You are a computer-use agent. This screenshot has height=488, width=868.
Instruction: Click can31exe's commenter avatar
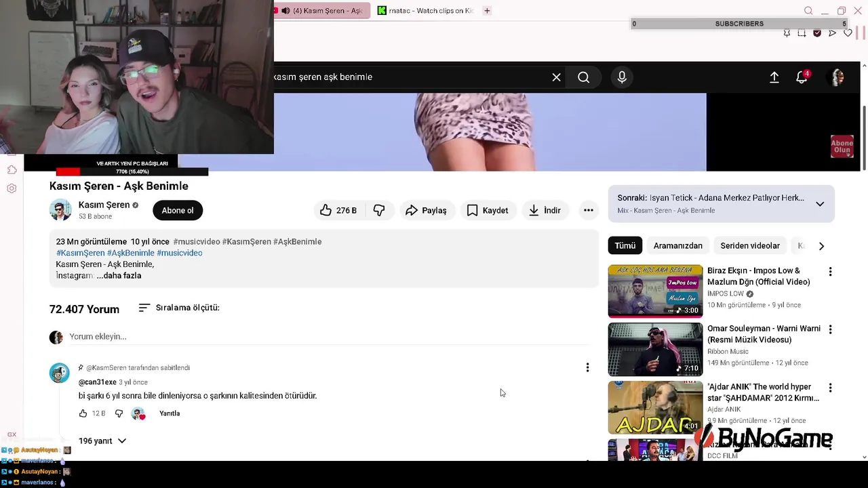(x=60, y=373)
